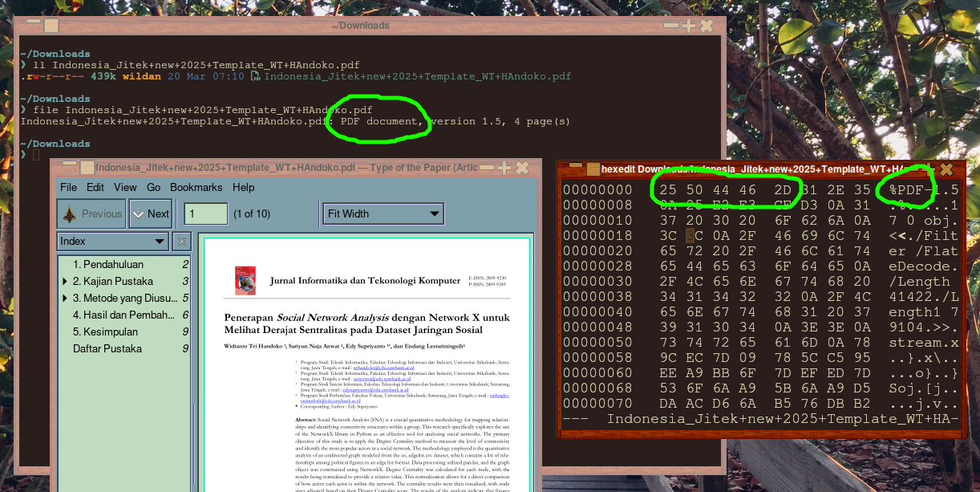Click the hexedit window menu icon
Image resolution: width=980 pixels, height=492 pixels.
pos(593,169)
